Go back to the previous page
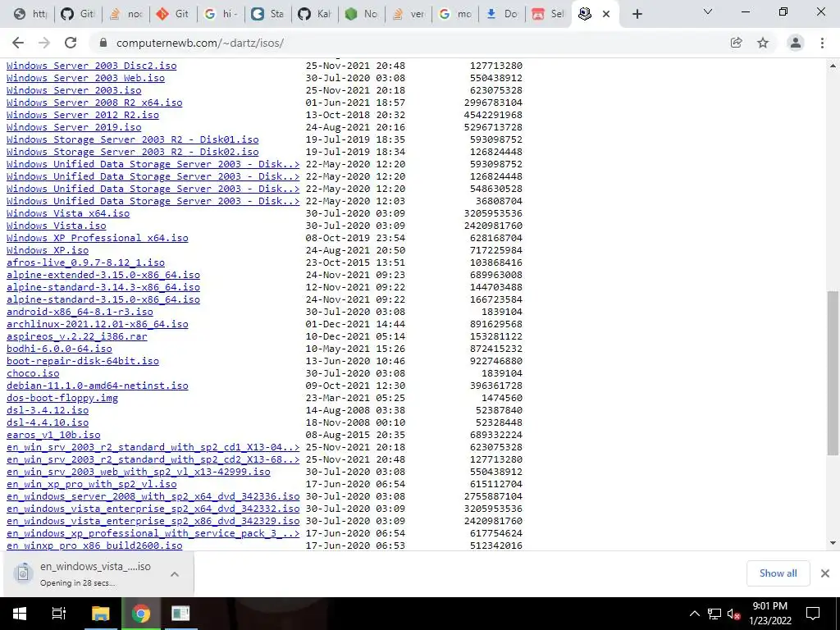This screenshot has height=630, width=840. pyautogui.click(x=18, y=43)
